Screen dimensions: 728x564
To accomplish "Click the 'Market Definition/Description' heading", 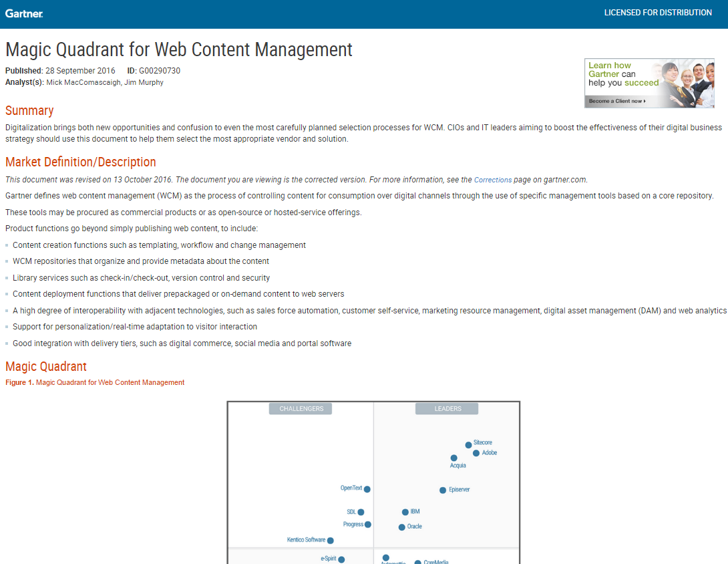I will coord(80,162).
